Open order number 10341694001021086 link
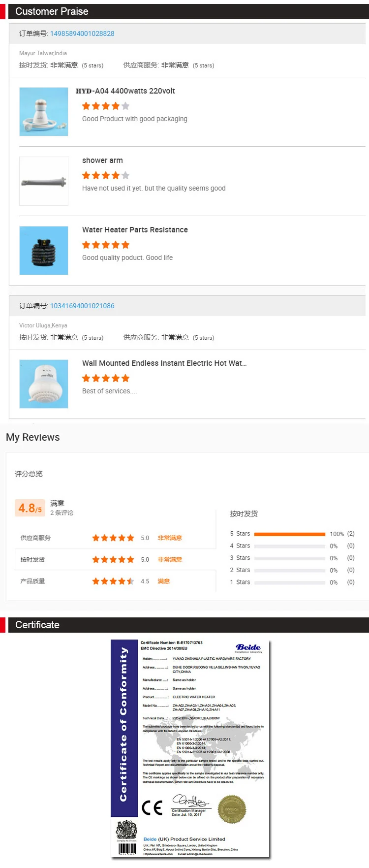This screenshot has height=868, width=369. [82, 306]
